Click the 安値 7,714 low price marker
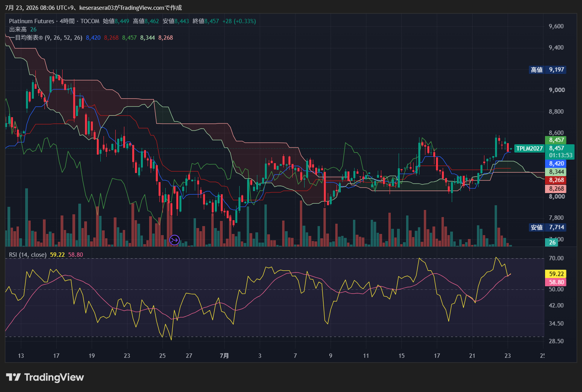Viewport: 582px width, 392px height. coord(548,227)
